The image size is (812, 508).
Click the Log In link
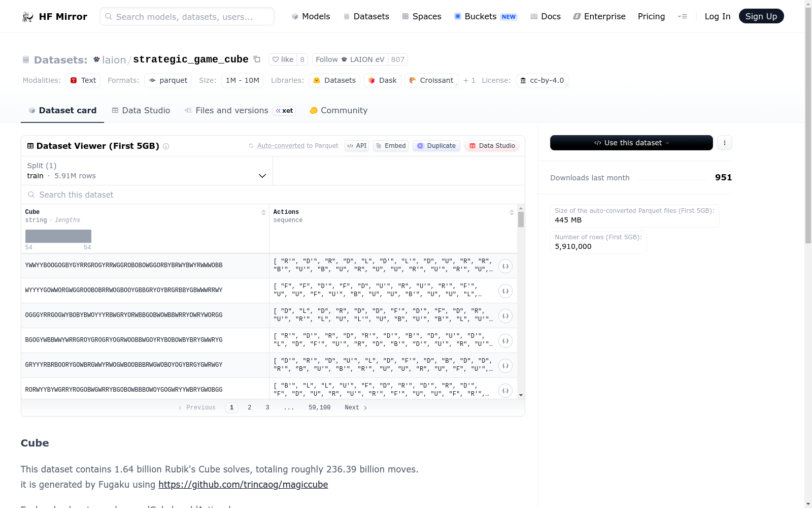[718, 16]
